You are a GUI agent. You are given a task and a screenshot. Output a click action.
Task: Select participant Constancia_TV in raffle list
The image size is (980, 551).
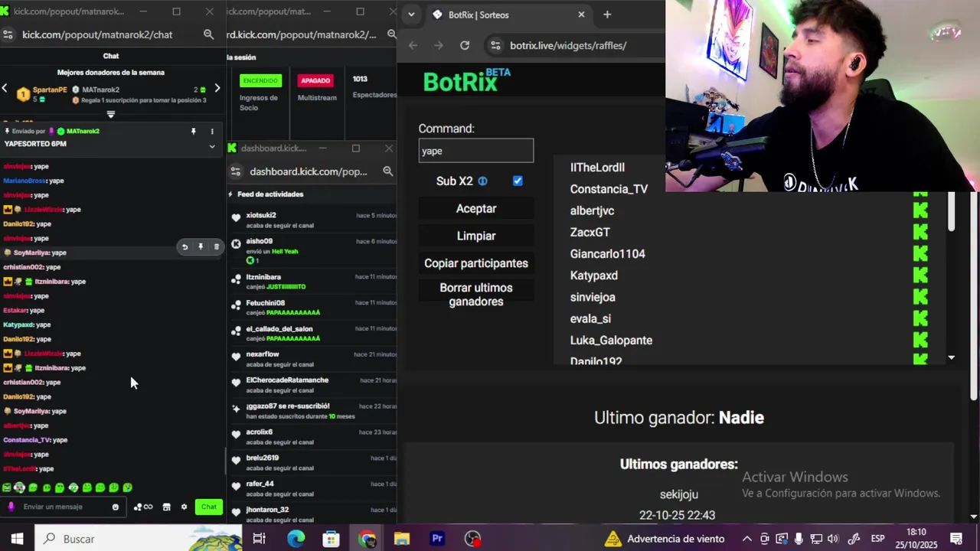pyautogui.click(x=609, y=189)
